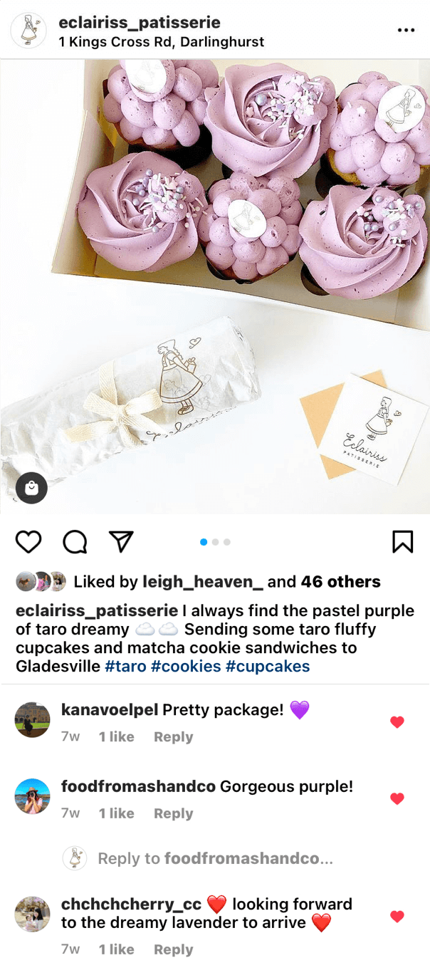Image resolution: width=430 pixels, height=980 pixels.
Task: Share post with paper plane icon
Action: [122, 542]
